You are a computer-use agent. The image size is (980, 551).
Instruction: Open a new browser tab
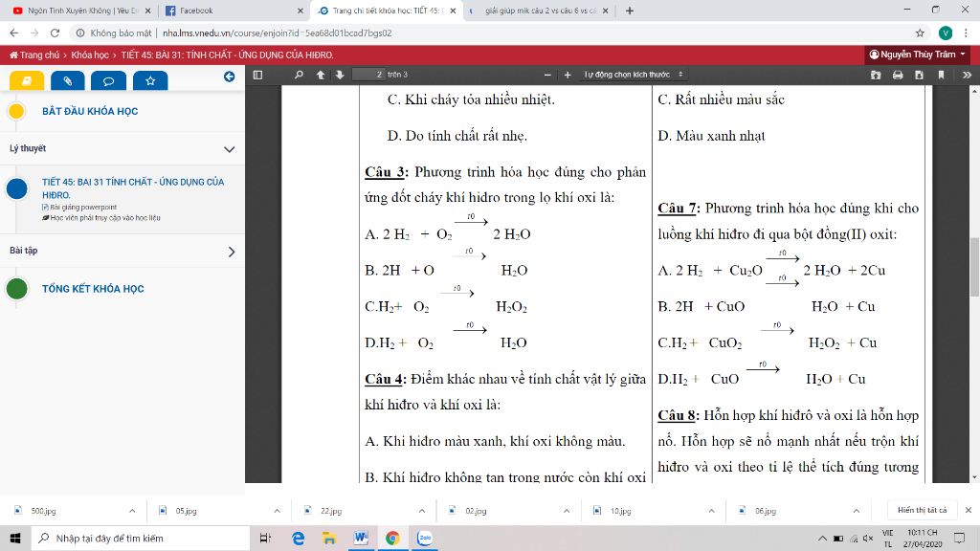coord(630,11)
